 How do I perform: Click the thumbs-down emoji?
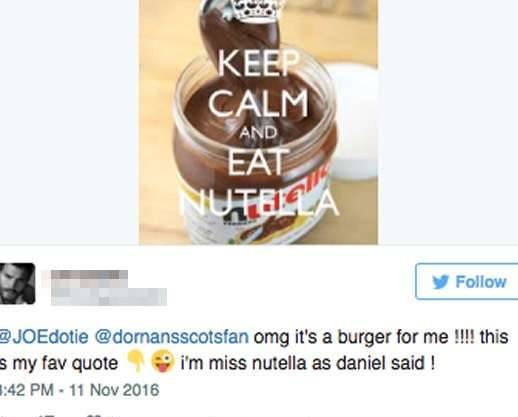point(136,362)
